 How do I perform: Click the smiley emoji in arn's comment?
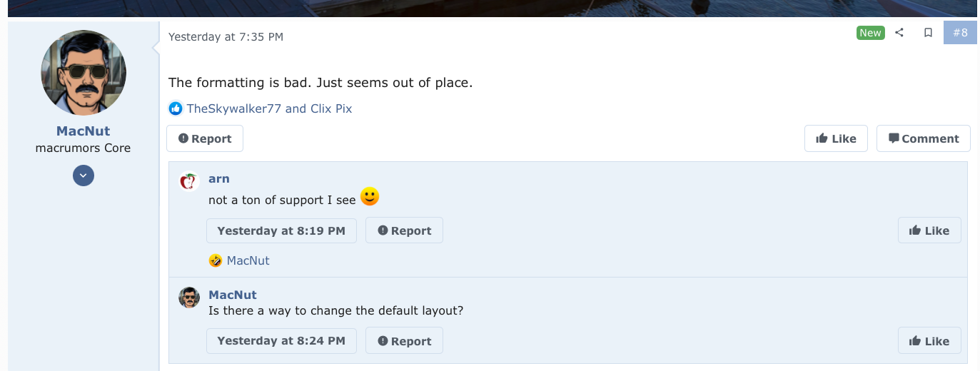click(370, 197)
